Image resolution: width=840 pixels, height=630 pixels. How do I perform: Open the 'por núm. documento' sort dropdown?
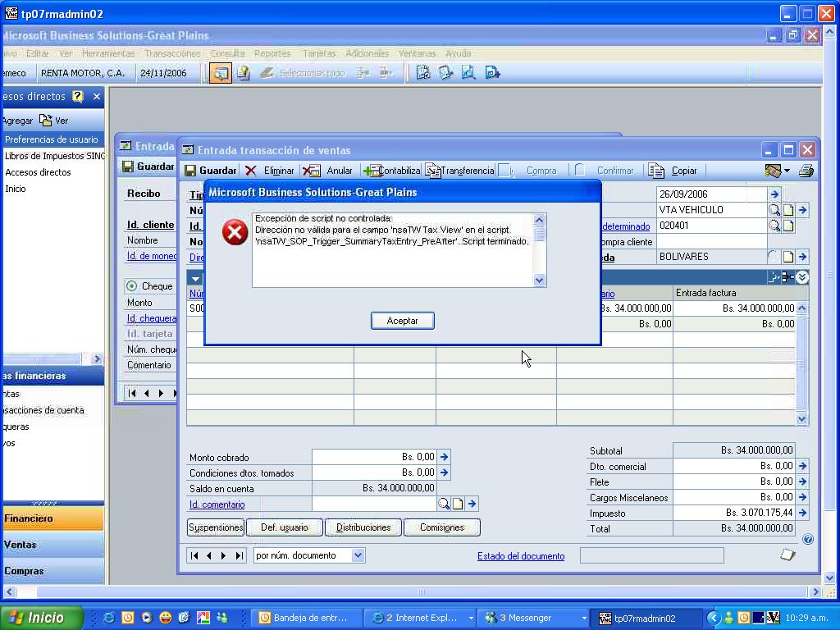[358, 555]
